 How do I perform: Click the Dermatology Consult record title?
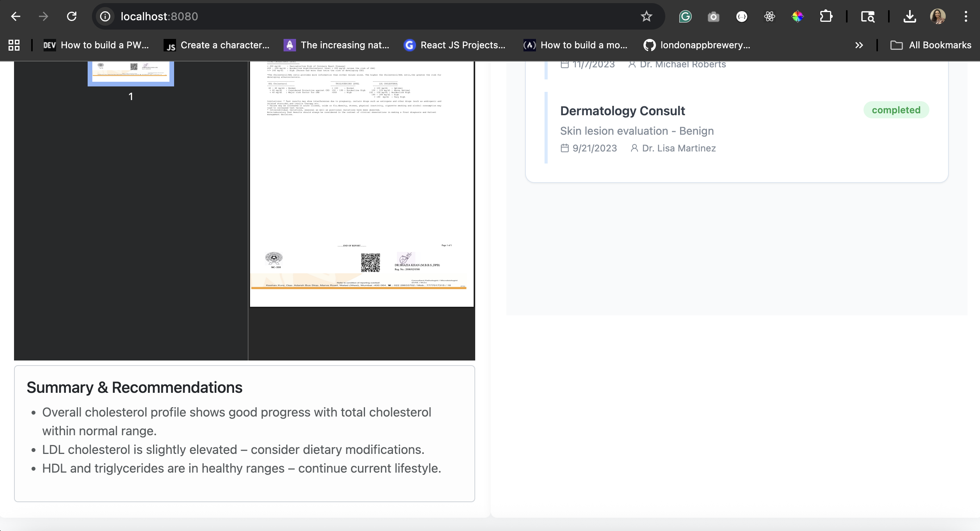(x=622, y=111)
